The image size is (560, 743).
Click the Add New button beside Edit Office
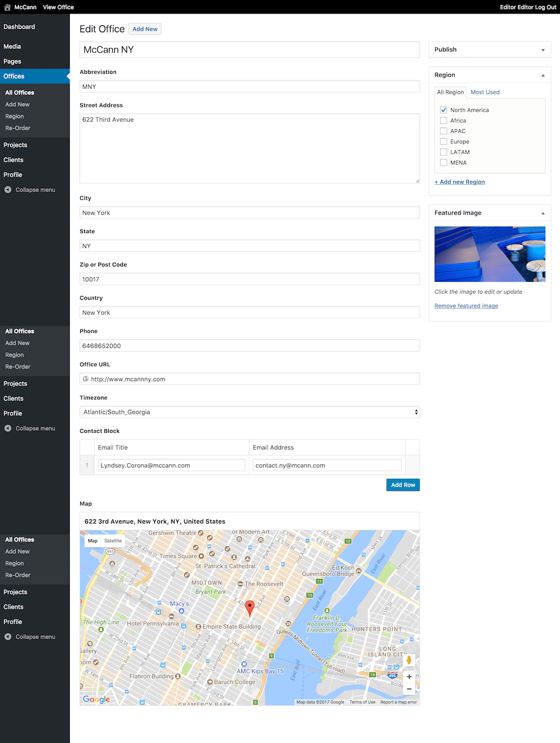145,29
